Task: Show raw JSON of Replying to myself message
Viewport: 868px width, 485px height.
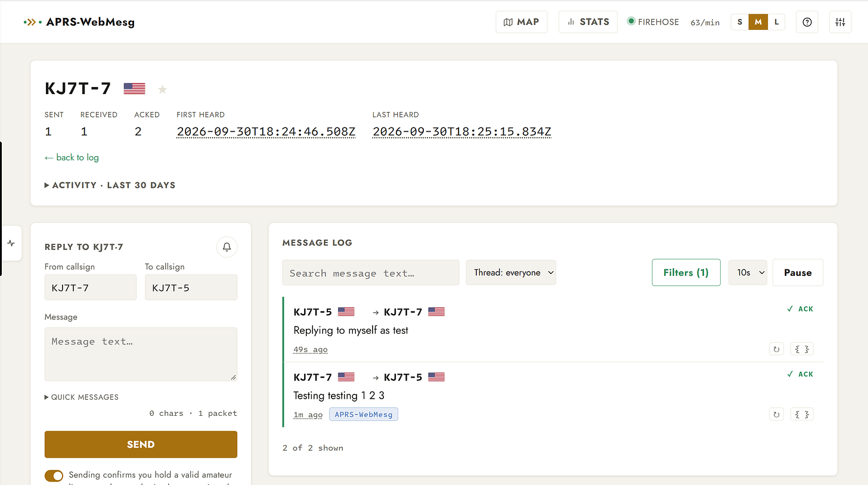Action: coord(802,349)
